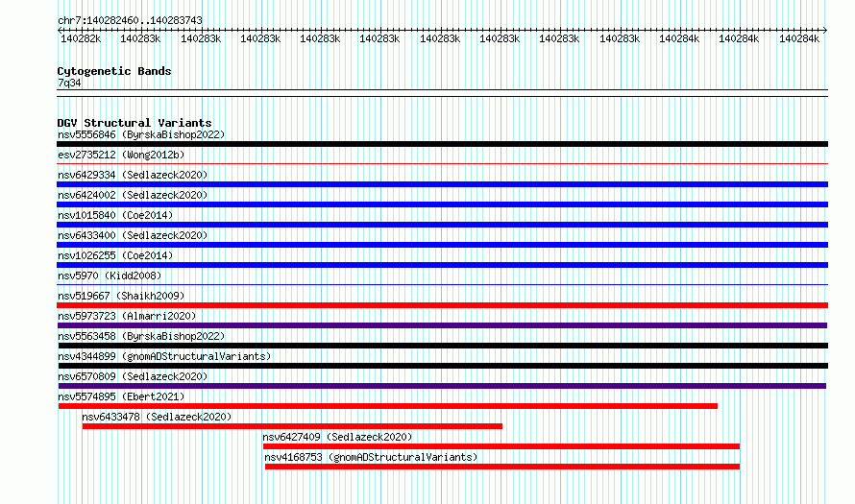
Task: Click the chr7:140282460..140283743 coordinates text
Action: pyautogui.click(x=130, y=20)
